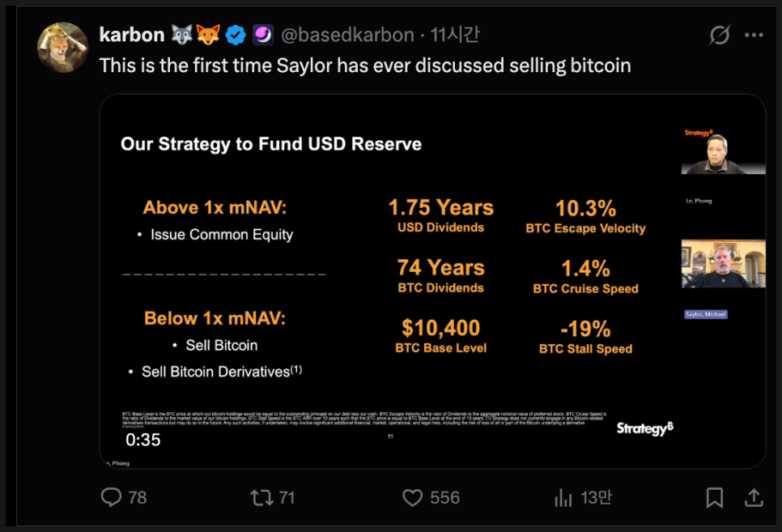782x532 pixels.
Task: Open karbon display name link
Action: pyautogui.click(x=132, y=35)
